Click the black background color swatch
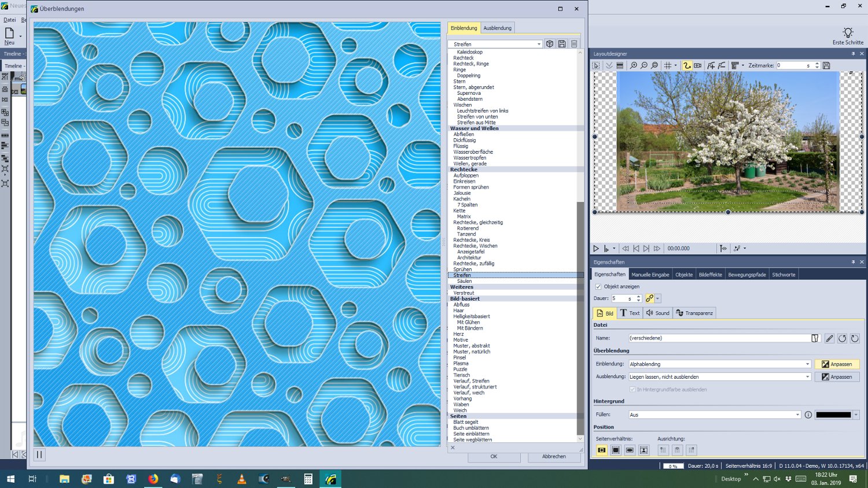Viewport: 868px width, 488px height. 833,415
